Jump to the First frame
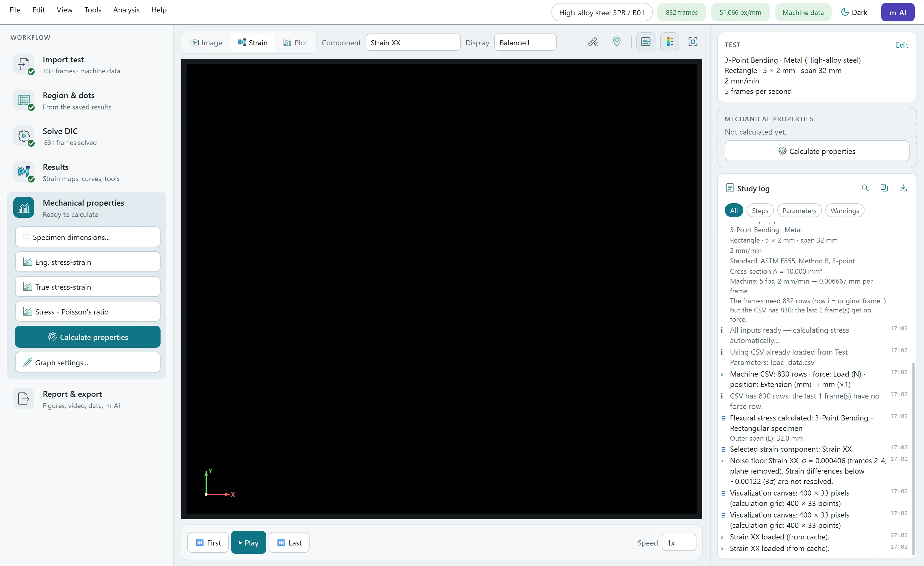The image size is (924, 566). pyautogui.click(x=208, y=543)
